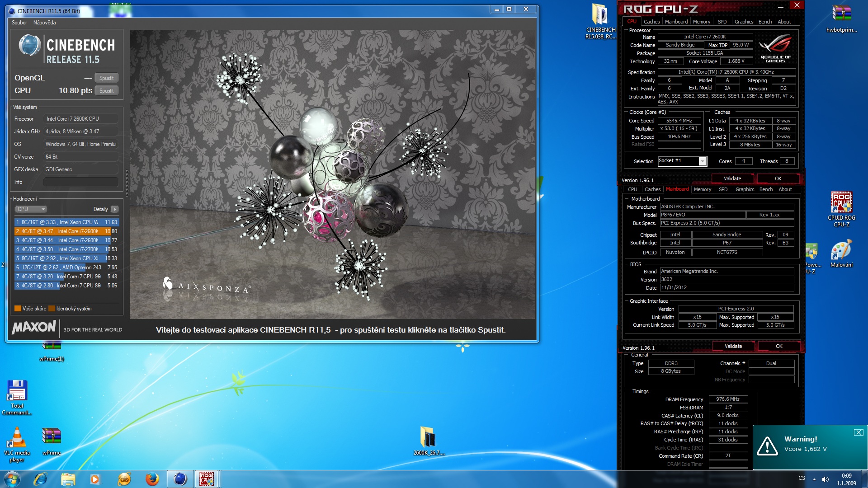Select ranking row 7 Core i7 5.48
Image resolution: width=868 pixels, height=488 pixels.
[66, 277]
